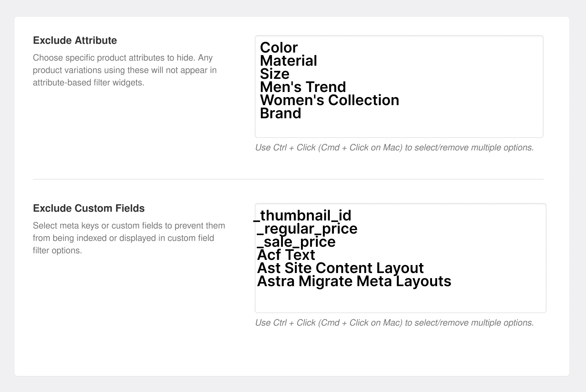
Task: Select the _thumbnail_id custom field
Action: click(303, 216)
